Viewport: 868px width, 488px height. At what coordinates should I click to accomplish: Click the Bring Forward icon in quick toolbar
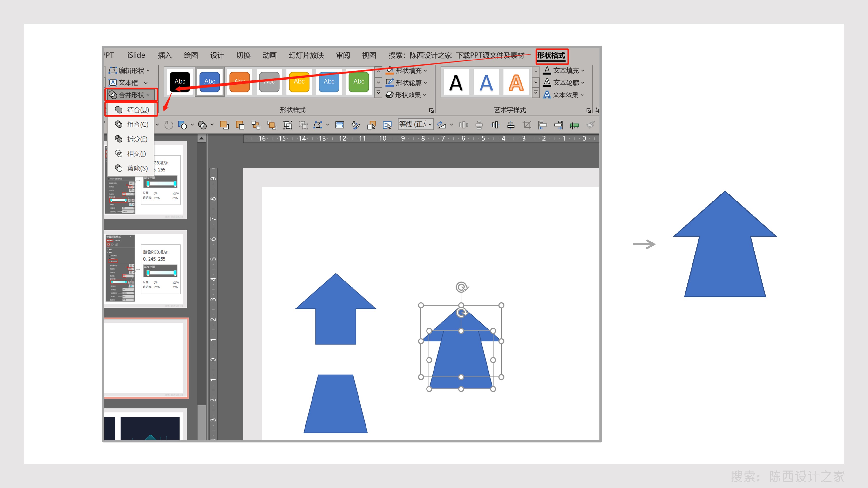coord(224,125)
